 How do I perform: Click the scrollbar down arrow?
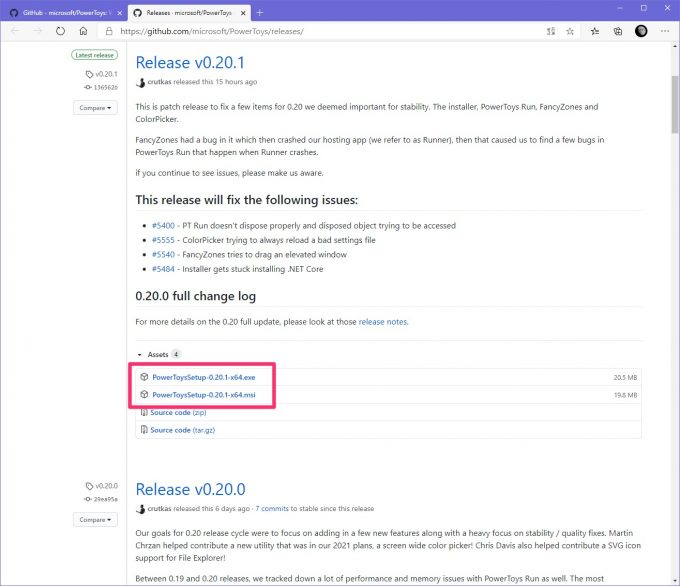pyautogui.click(x=674, y=580)
